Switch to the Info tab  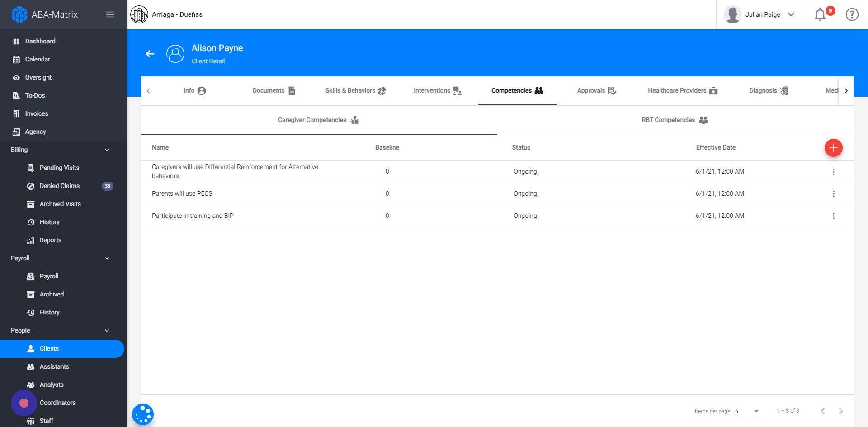tap(195, 91)
